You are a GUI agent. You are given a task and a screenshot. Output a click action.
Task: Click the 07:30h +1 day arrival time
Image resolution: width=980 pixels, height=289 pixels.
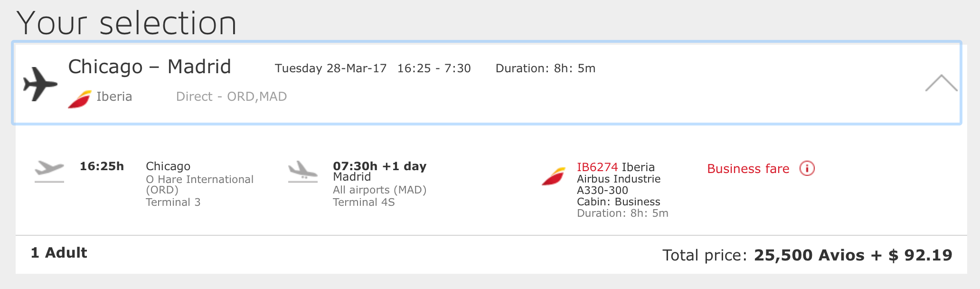click(x=379, y=166)
